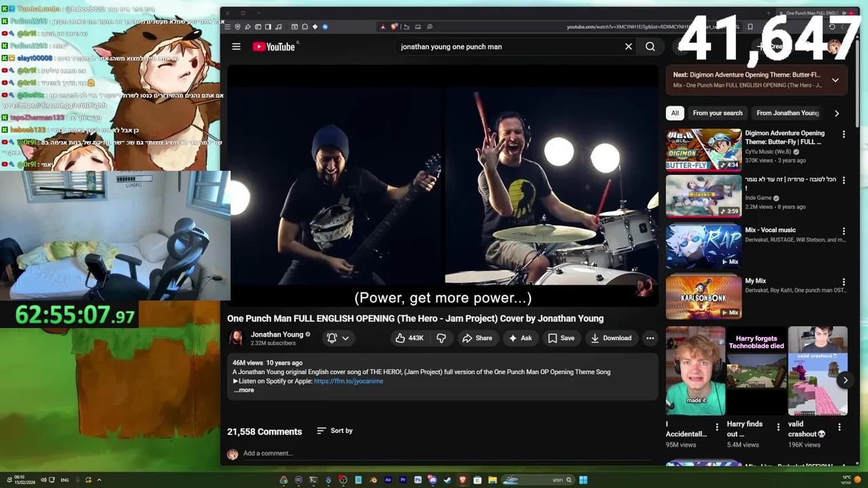Open Discord from the taskbar
The width and height of the screenshot is (868, 488).
click(x=433, y=480)
